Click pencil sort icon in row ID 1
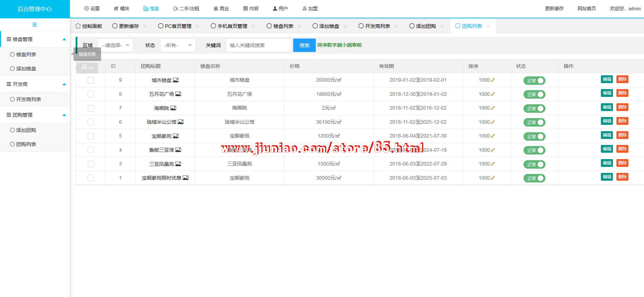644x297 pixels. (493, 178)
